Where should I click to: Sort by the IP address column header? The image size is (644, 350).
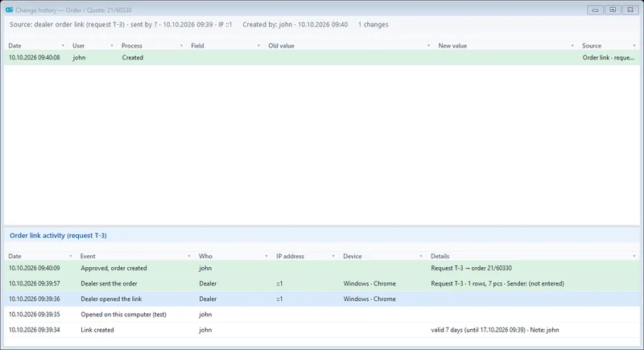click(290, 257)
